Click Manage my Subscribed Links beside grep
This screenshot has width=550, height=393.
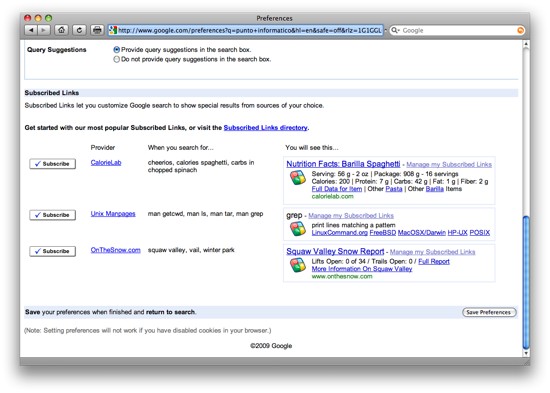point(351,215)
